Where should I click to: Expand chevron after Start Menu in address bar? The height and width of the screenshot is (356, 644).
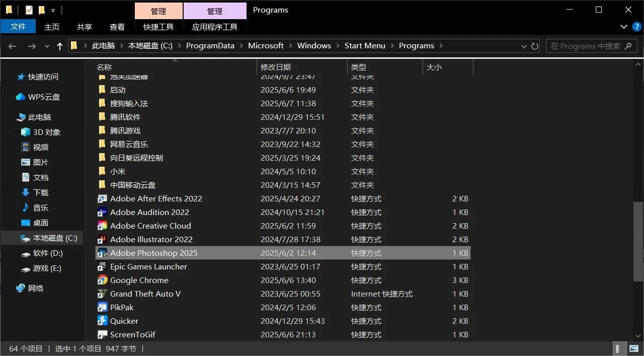tap(392, 46)
